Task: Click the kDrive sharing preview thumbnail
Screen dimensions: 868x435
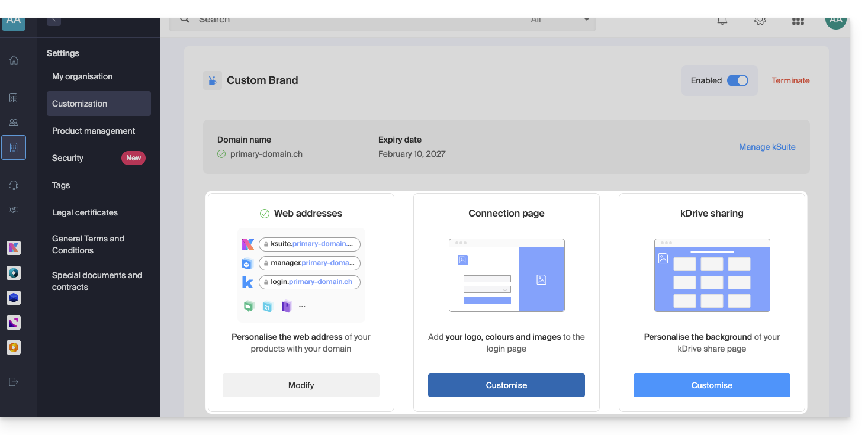Action: (712, 275)
